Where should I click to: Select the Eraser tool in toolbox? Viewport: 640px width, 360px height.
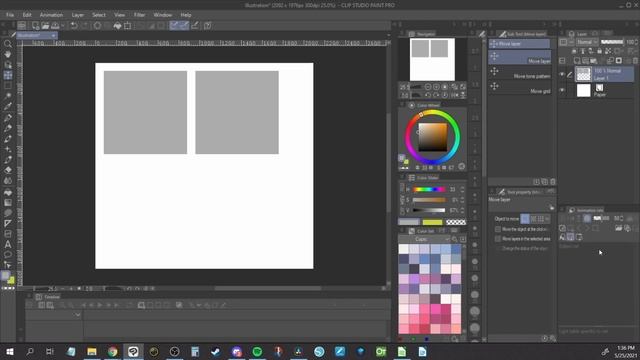pos(7,170)
